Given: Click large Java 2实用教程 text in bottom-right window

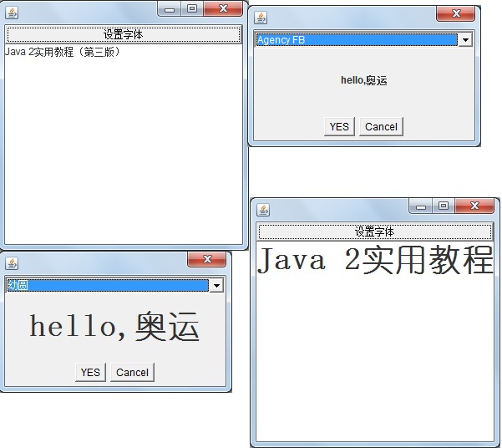Looking at the screenshot, I should click(x=375, y=260).
